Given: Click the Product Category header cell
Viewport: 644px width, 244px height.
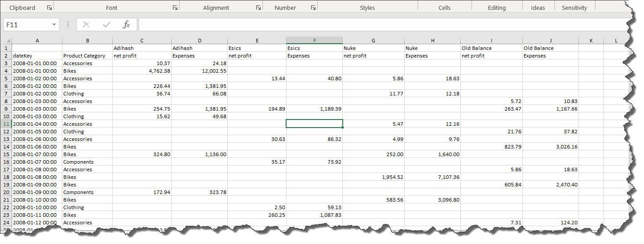Looking at the screenshot, I should [87, 56].
